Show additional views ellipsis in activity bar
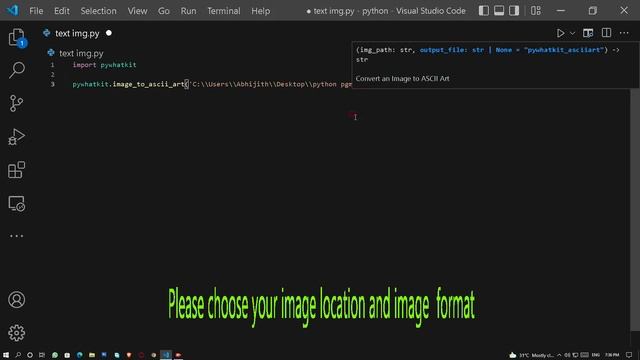Screen dimensions: 640x360 tap(16, 236)
